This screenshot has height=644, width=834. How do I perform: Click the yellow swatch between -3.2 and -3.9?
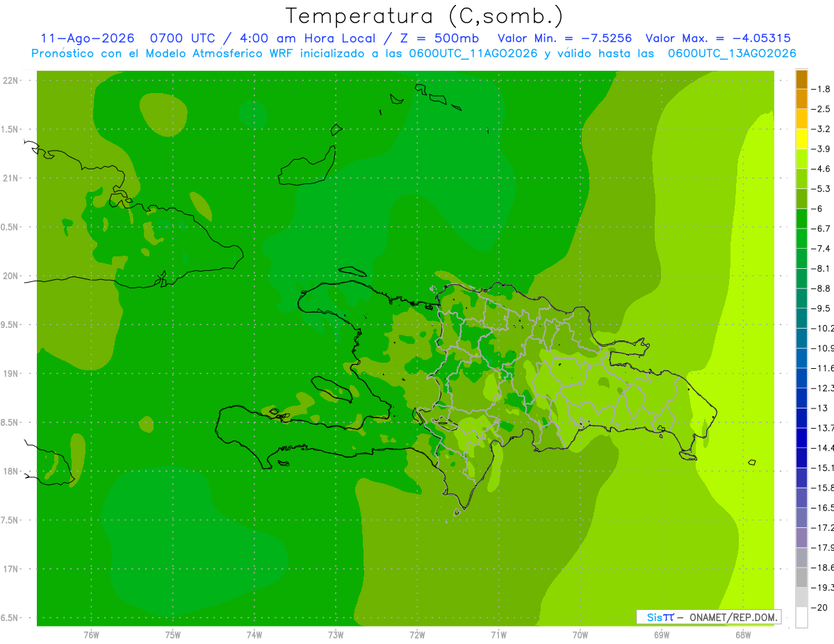(x=801, y=139)
